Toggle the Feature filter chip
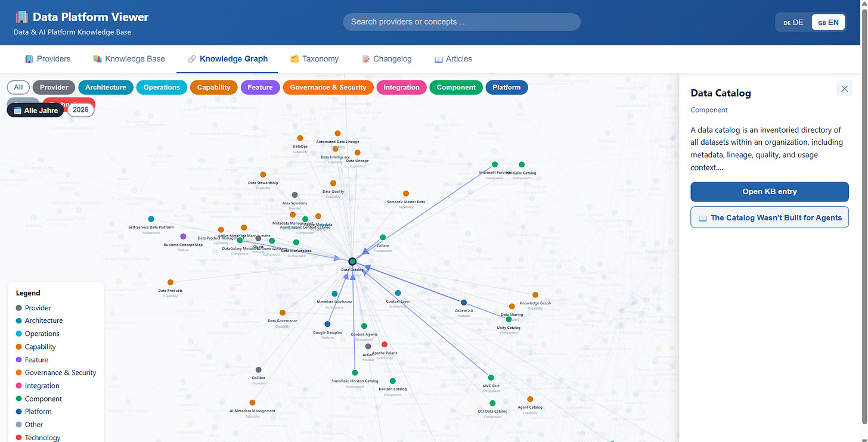 pyautogui.click(x=260, y=88)
